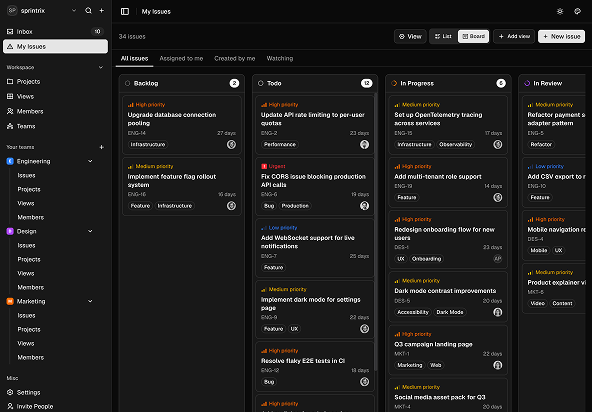Collapse the Workspace section chevron
The image size is (592, 412).
101,68
